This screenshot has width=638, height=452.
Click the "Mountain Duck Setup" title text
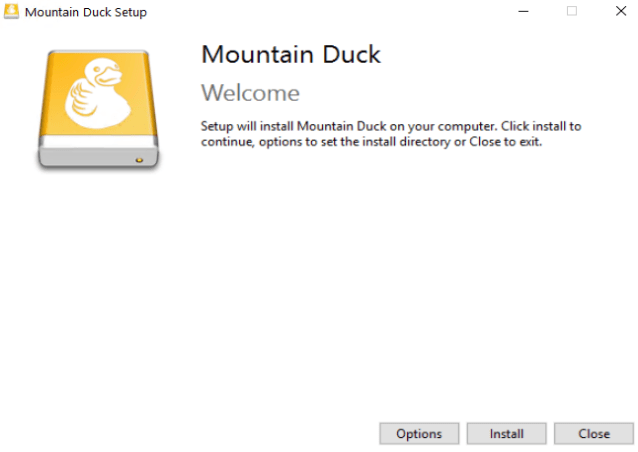86,12
